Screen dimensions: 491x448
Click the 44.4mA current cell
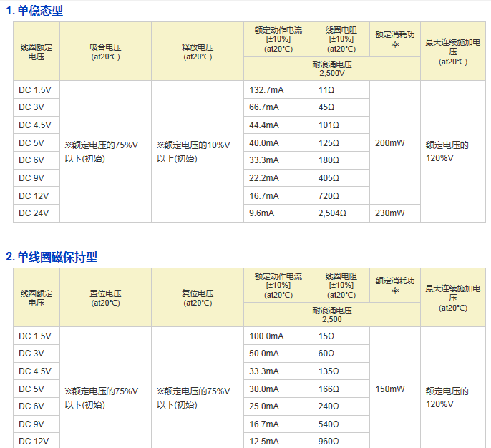(x=263, y=125)
